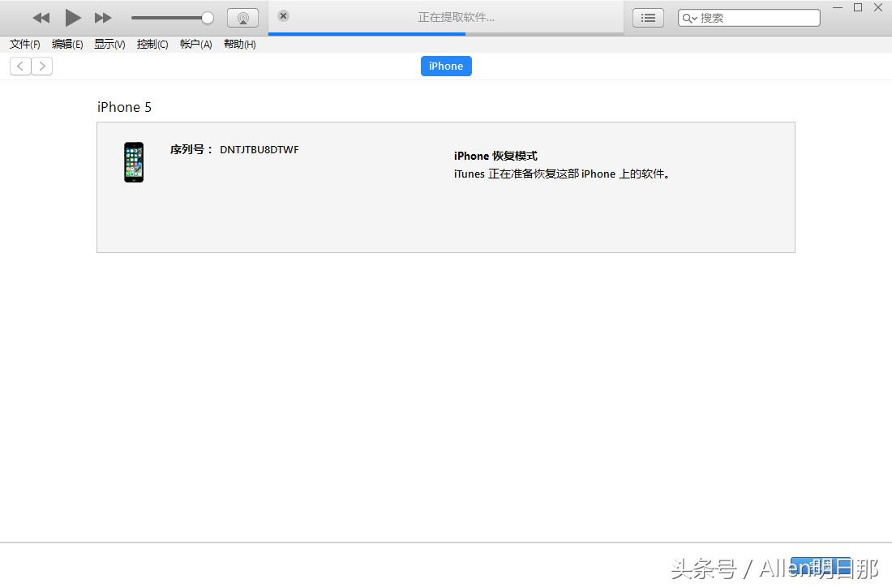
Task: Click the forward navigation arrow
Action: click(x=42, y=66)
